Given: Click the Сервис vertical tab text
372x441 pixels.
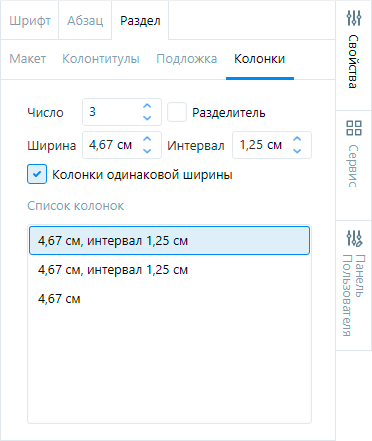Looking at the screenshot, I should click(x=354, y=166).
